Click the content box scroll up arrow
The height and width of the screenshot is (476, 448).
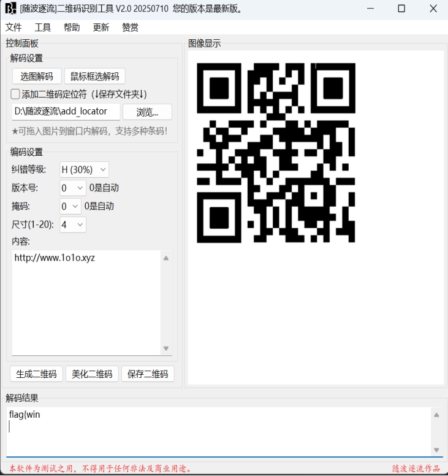166,258
